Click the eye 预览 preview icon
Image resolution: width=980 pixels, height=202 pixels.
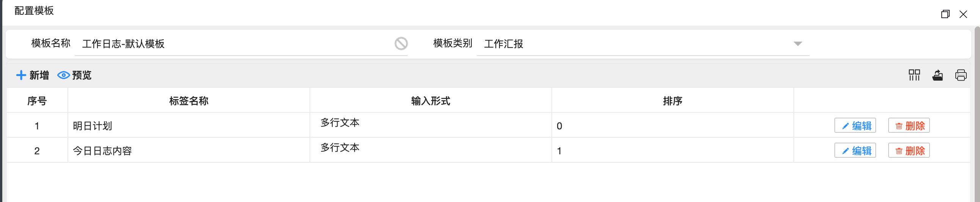click(63, 75)
